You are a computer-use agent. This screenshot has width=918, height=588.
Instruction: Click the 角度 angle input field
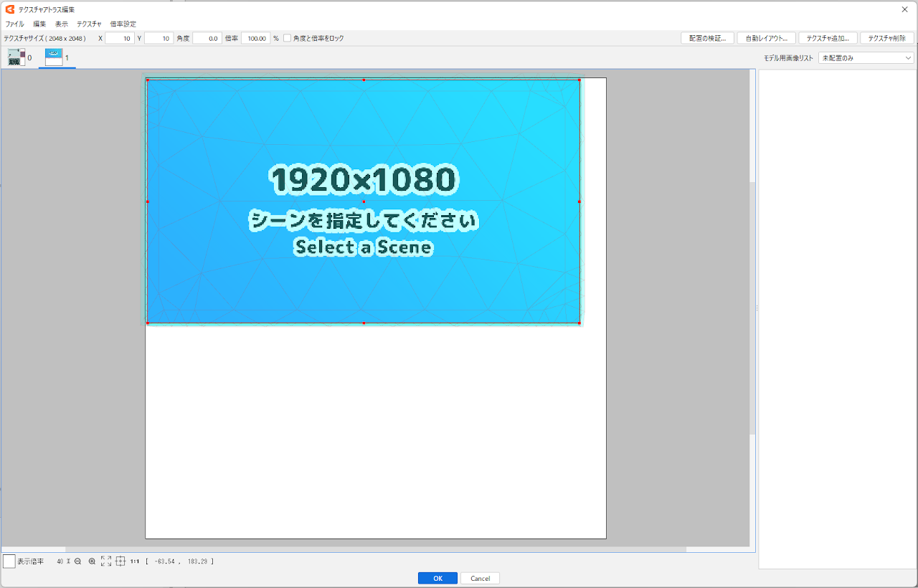(x=207, y=38)
